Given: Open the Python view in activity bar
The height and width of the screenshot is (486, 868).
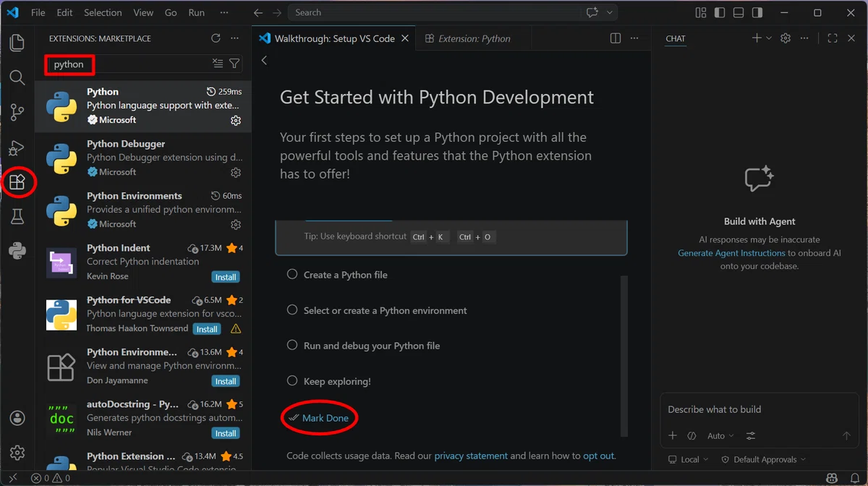Looking at the screenshot, I should tap(17, 251).
